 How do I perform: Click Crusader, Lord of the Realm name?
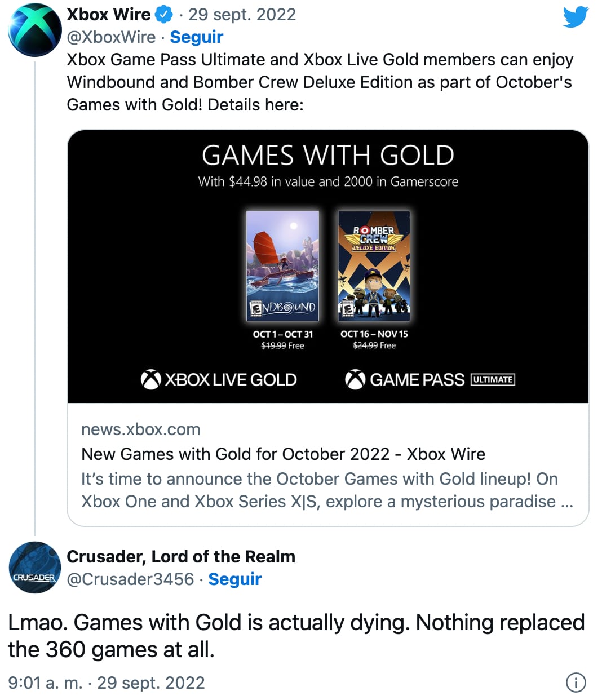click(x=181, y=557)
